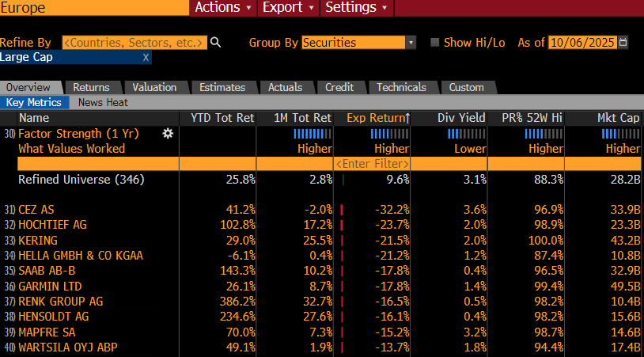Open the Settings dropdown menu

pyautogui.click(x=357, y=7)
